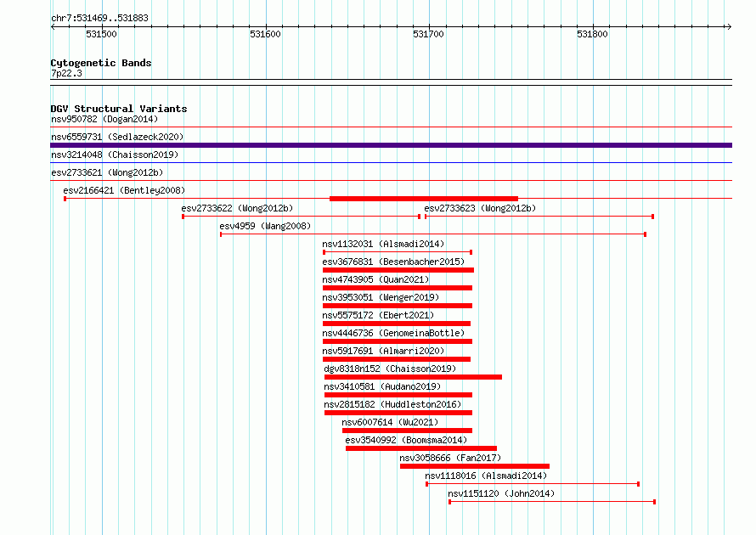Screen dimensions: 756x535
Task: Open nsv4743905 (Quan2021) label
Action: [x=375, y=279]
